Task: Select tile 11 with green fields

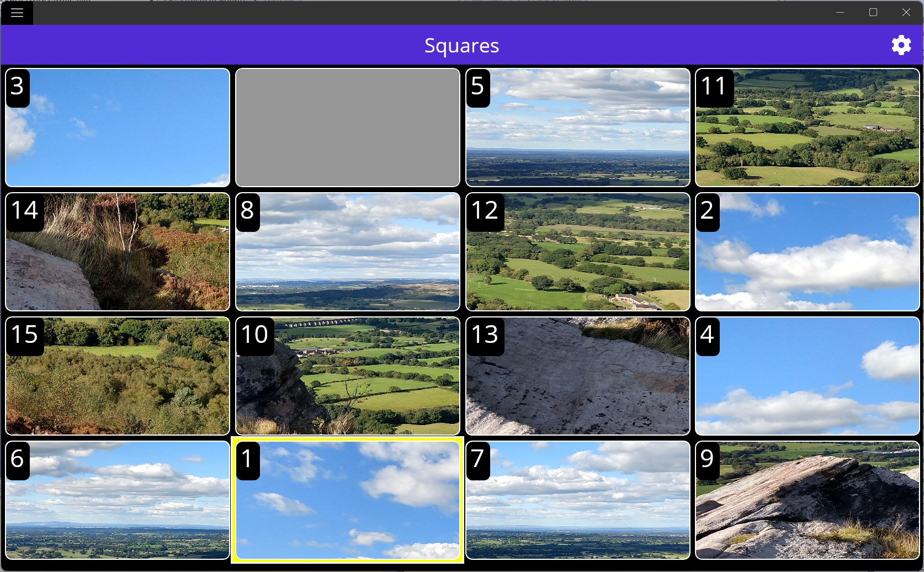Action: [808, 128]
